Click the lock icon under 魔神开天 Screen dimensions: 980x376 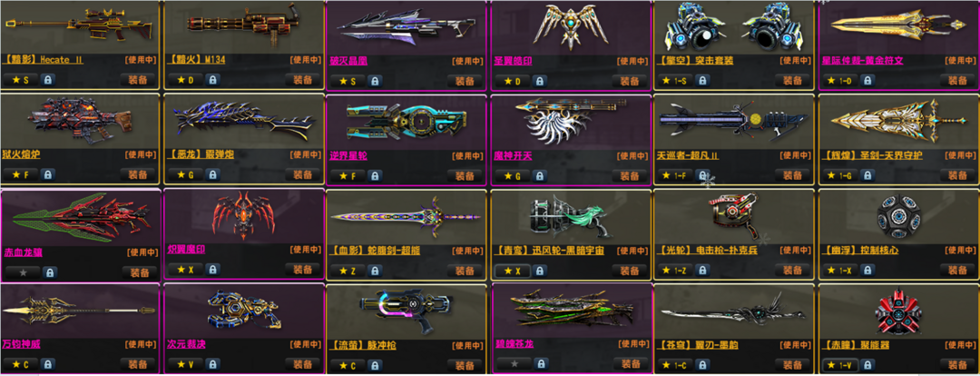point(540,176)
